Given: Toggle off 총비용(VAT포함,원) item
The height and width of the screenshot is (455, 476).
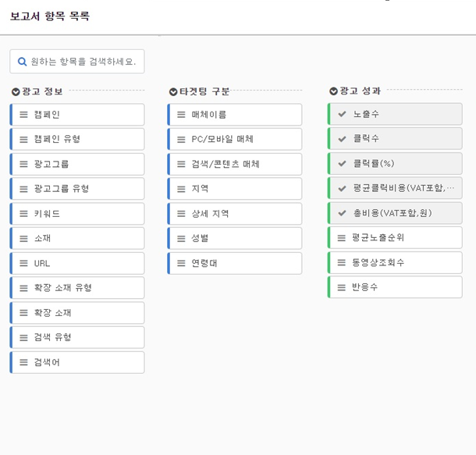Looking at the screenshot, I should pos(395,213).
